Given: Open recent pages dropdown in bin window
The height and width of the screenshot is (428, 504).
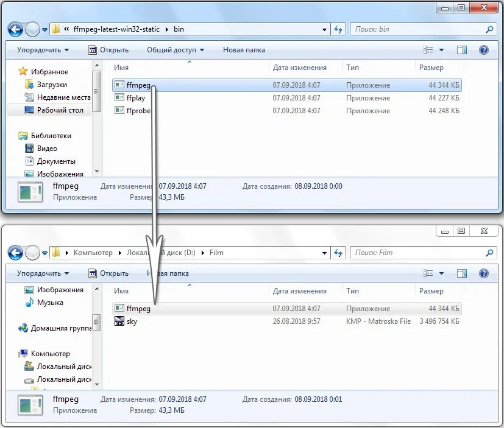Looking at the screenshot, I should tap(44, 30).
